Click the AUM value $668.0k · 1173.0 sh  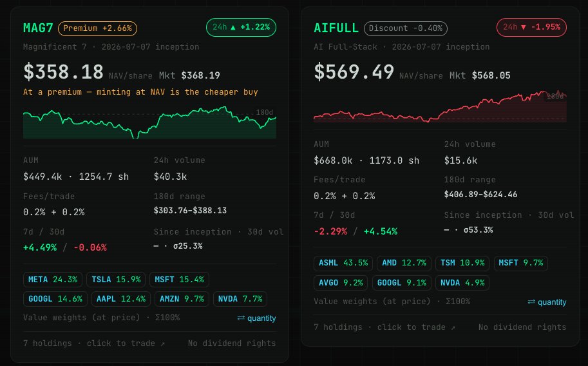tap(366, 160)
